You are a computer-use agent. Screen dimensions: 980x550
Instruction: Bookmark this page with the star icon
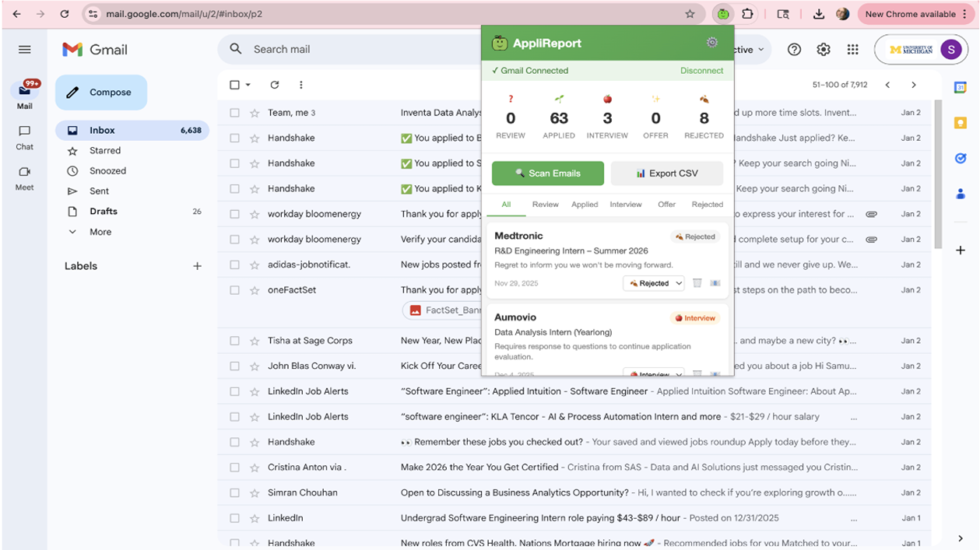pyautogui.click(x=690, y=14)
